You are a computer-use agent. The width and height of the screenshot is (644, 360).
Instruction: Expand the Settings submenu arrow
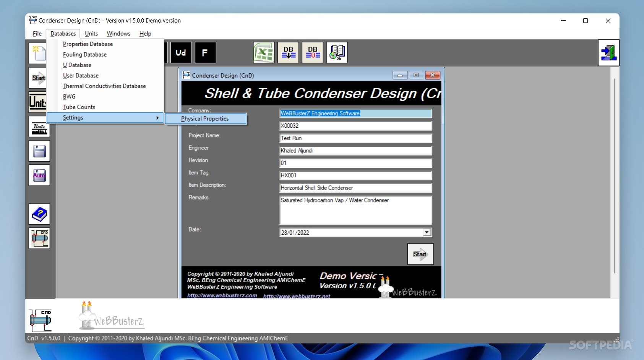click(x=157, y=118)
